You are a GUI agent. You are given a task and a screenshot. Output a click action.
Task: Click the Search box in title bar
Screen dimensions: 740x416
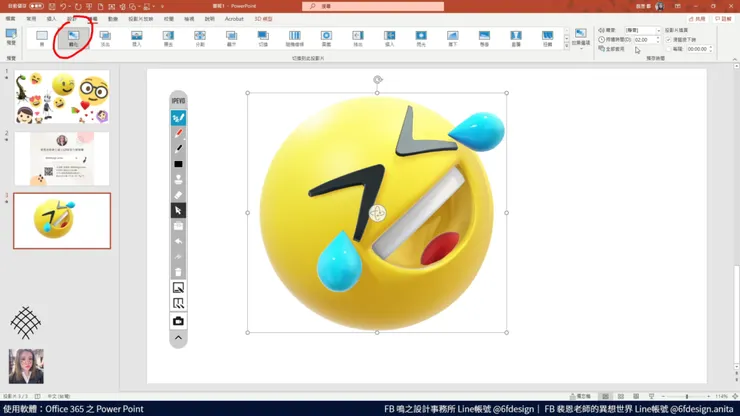click(x=373, y=6)
